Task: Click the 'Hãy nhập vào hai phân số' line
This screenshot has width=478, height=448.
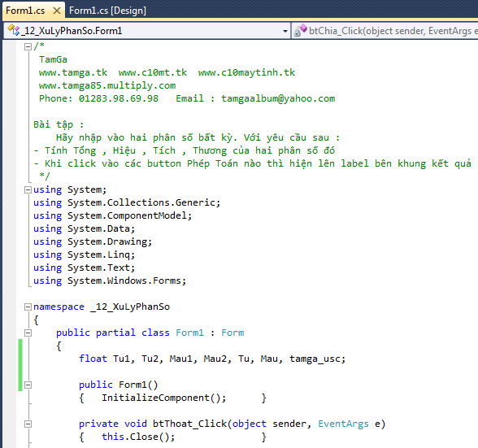Action: click(198, 137)
